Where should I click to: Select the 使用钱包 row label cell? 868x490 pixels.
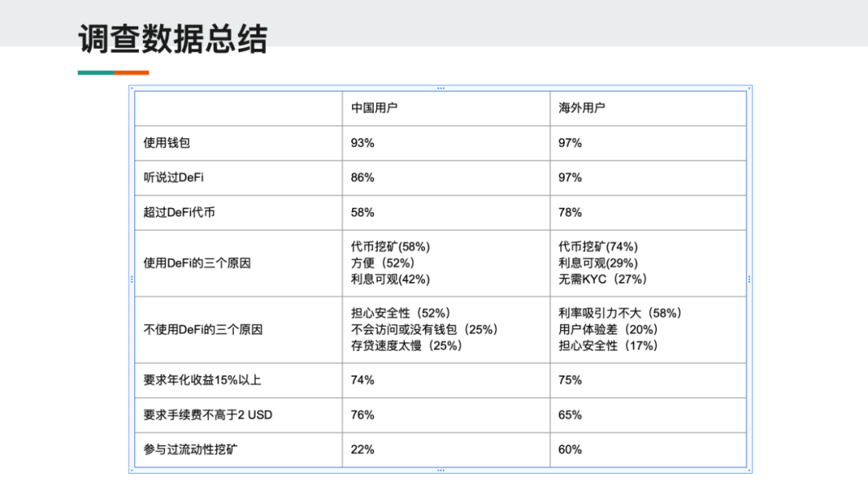pyautogui.click(x=239, y=143)
